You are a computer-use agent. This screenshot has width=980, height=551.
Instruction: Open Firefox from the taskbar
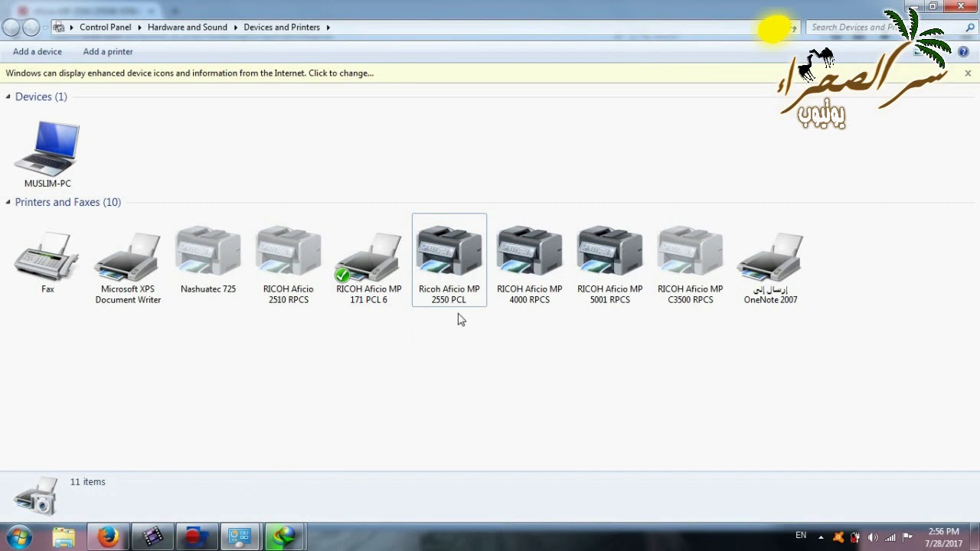[108, 537]
